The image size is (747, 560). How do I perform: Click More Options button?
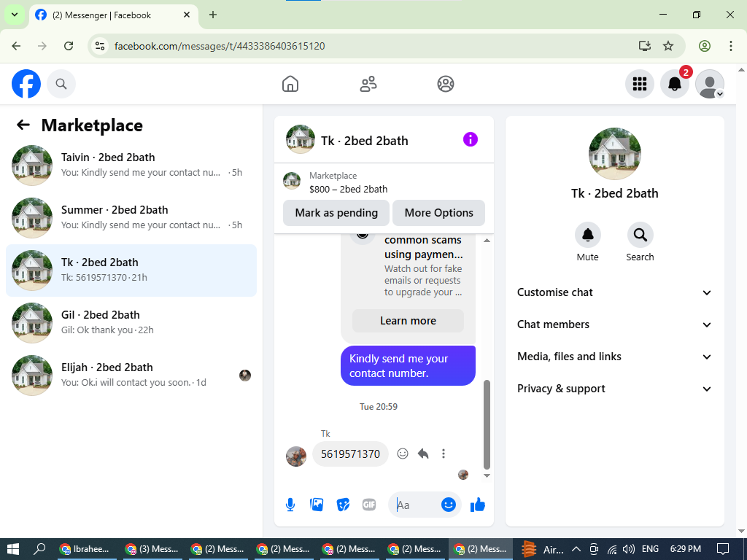click(438, 213)
